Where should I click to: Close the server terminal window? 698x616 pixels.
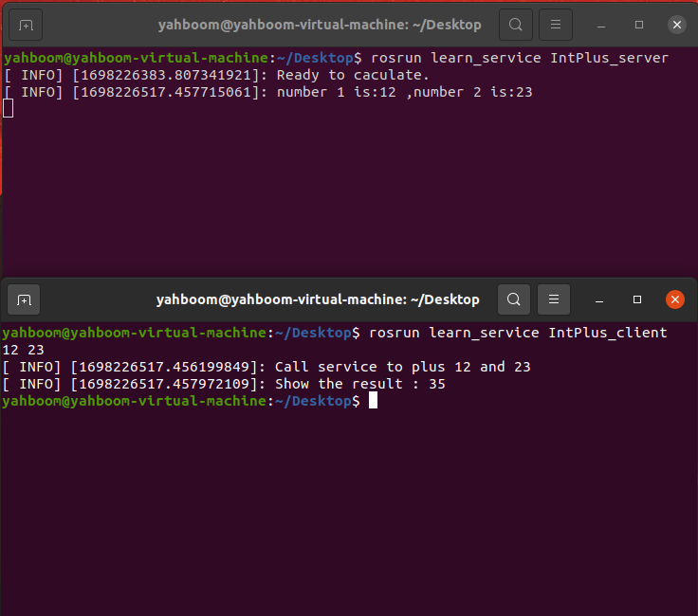point(676,25)
